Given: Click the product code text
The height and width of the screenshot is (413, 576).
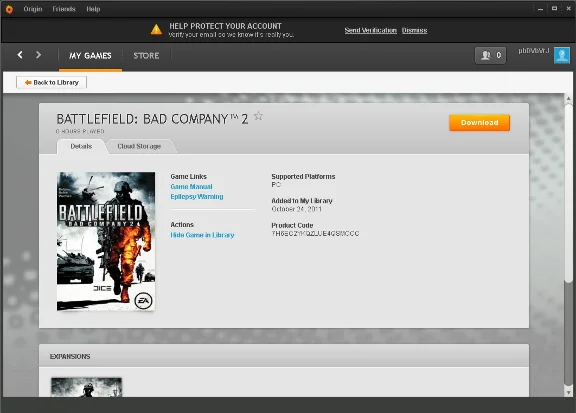Looking at the screenshot, I should (x=315, y=234).
